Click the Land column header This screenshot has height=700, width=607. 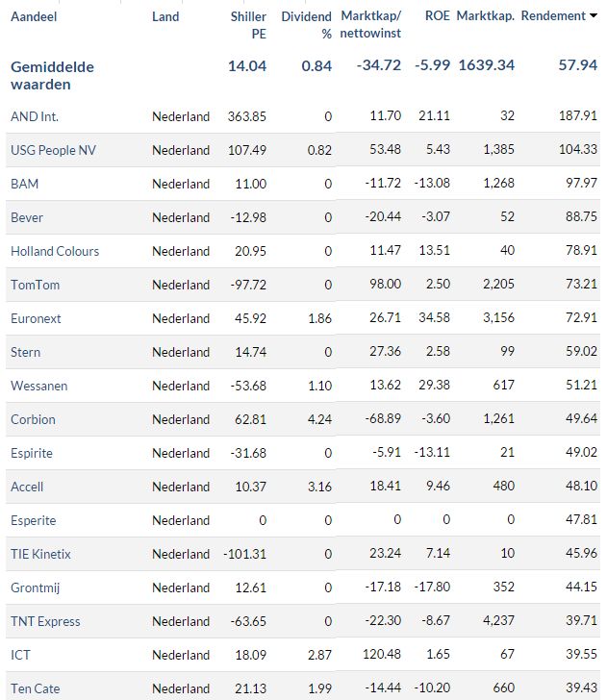pyautogui.click(x=165, y=17)
